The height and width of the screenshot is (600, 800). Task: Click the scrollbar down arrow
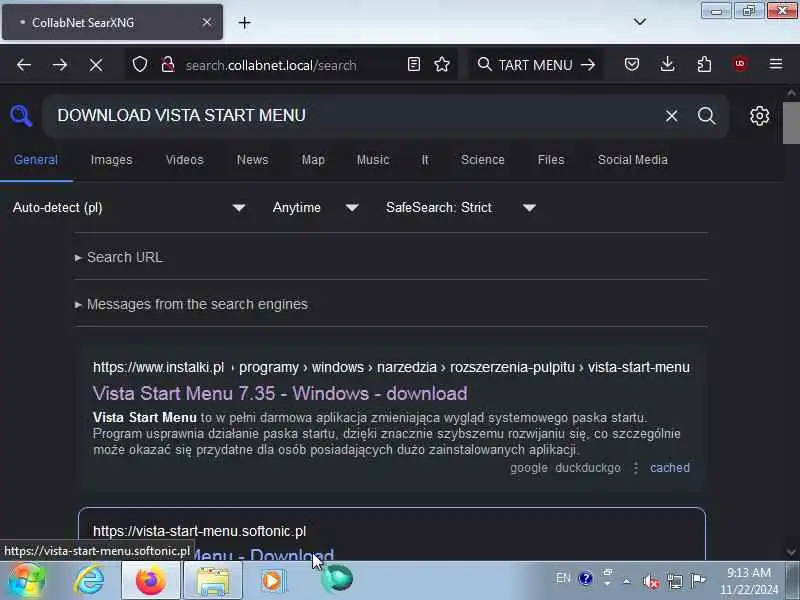coord(791,552)
